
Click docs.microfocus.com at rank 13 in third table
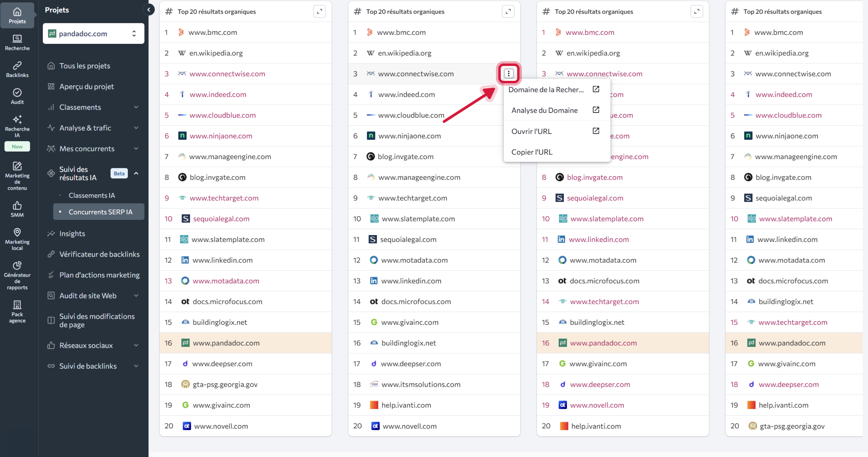tap(605, 281)
